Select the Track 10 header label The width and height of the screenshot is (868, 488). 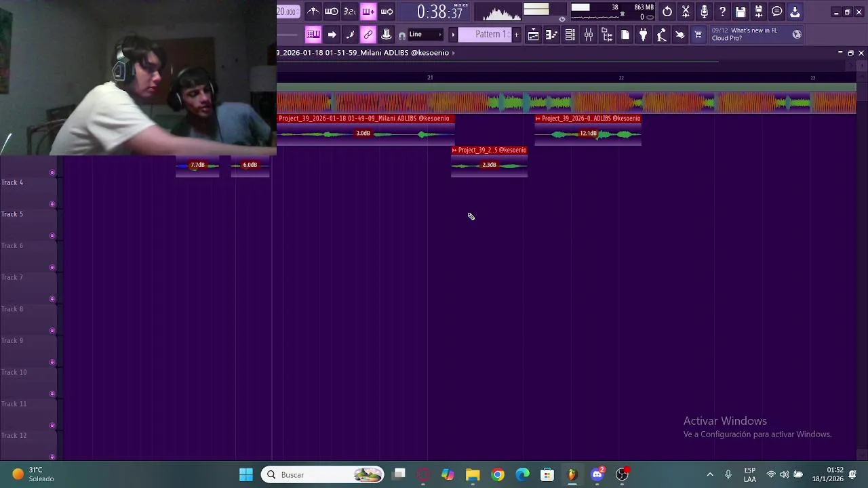click(x=14, y=372)
